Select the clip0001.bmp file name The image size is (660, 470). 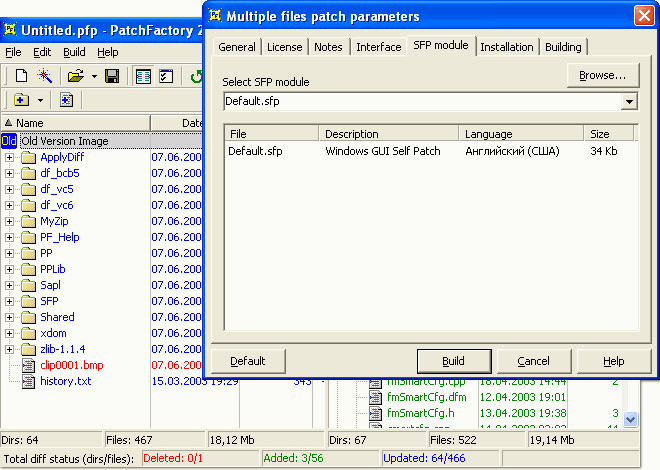(72, 365)
